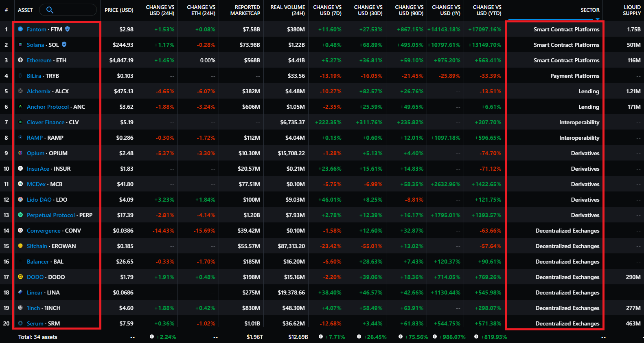The height and width of the screenshot is (343, 644).
Task: Click the DODO coin logo
Action: click(x=20, y=277)
